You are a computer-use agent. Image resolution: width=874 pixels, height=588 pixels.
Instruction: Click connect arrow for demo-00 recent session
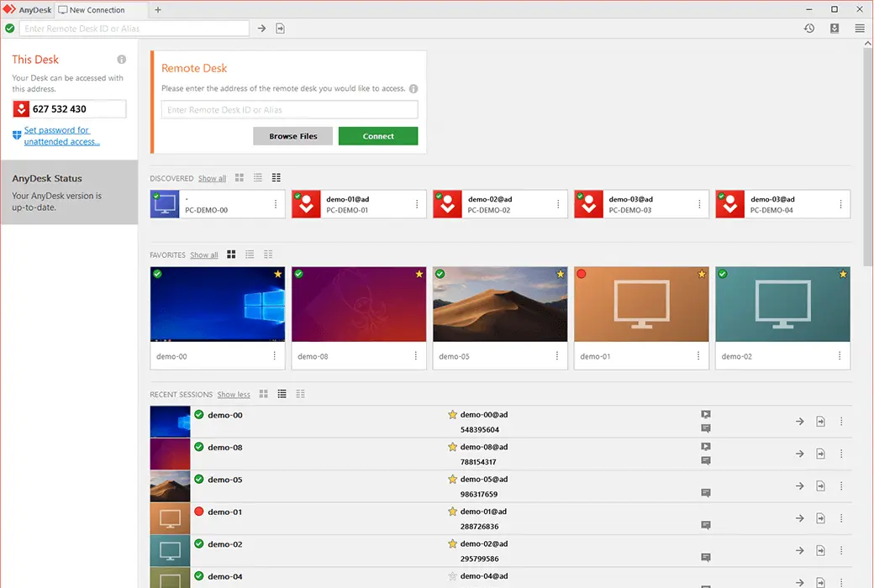click(x=800, y=422)
